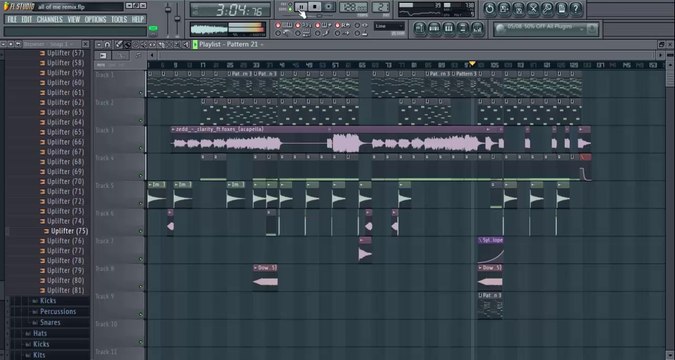Click the tempo display showing 128

tap(353, 7)
